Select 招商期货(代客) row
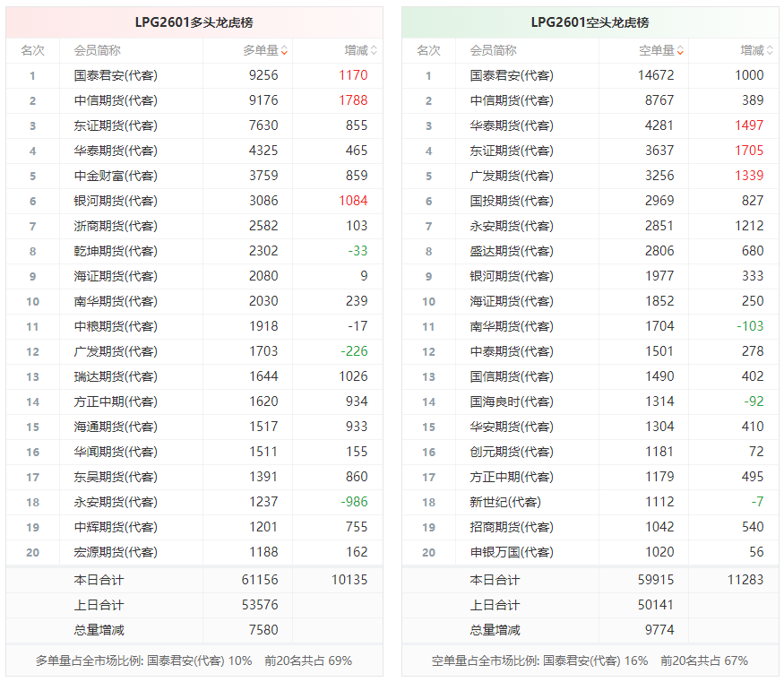 590,527
